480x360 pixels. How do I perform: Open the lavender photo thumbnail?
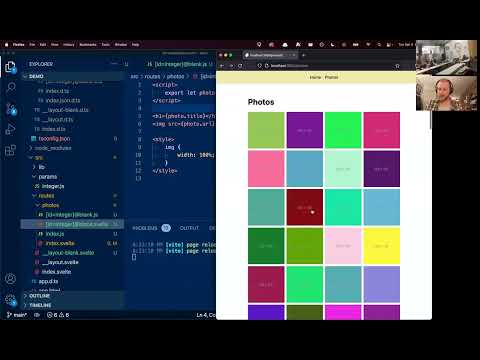coord(382,284)
